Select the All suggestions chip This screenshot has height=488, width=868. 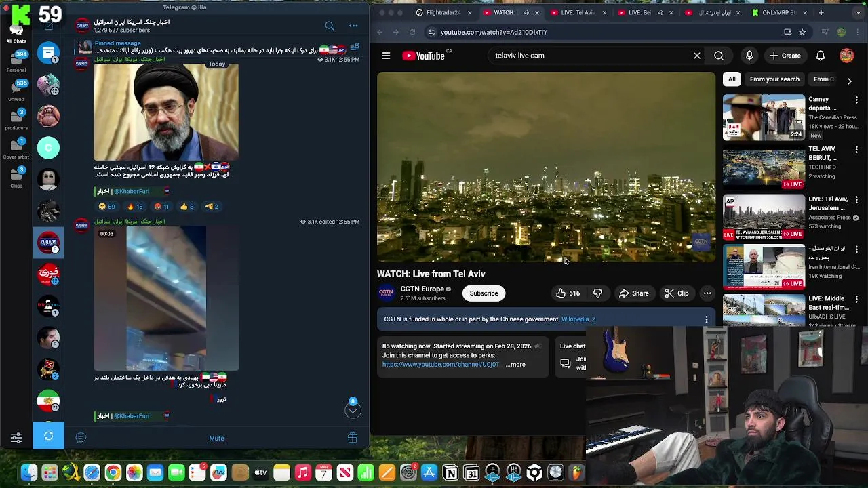point(732,79)
